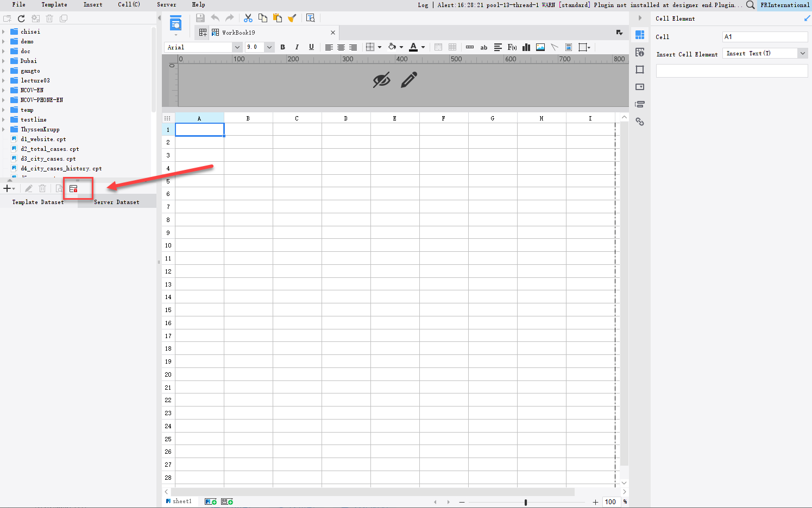Click the format painter brush icon
Viewport: 812px width, 508px height.
pyautogui.click(x=292, y=18)
